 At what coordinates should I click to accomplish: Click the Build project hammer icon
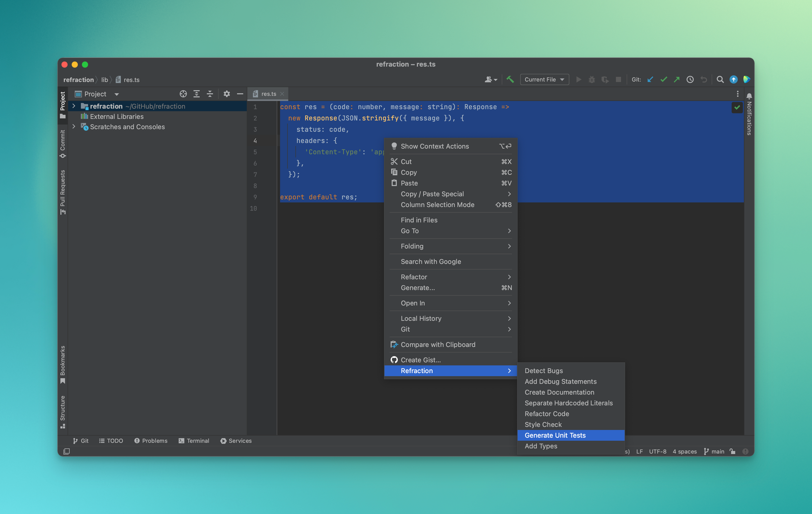[510, 80]
